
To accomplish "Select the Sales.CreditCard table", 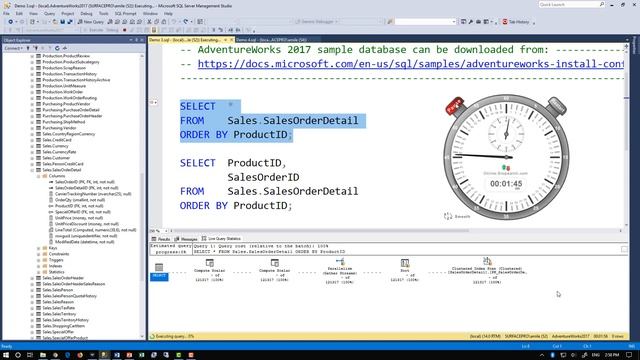I will tap(57, 140).
